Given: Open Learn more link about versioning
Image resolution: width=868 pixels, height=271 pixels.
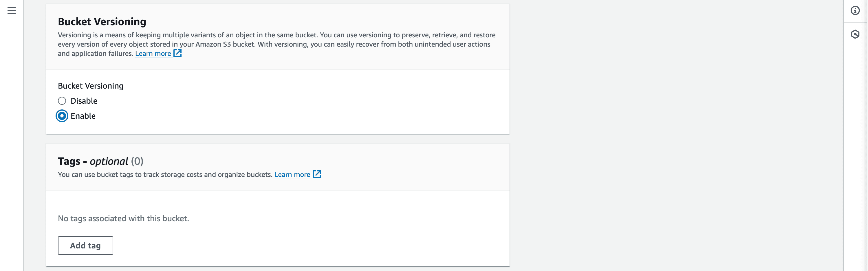Looking at the screenshot, I should [153, 54].
